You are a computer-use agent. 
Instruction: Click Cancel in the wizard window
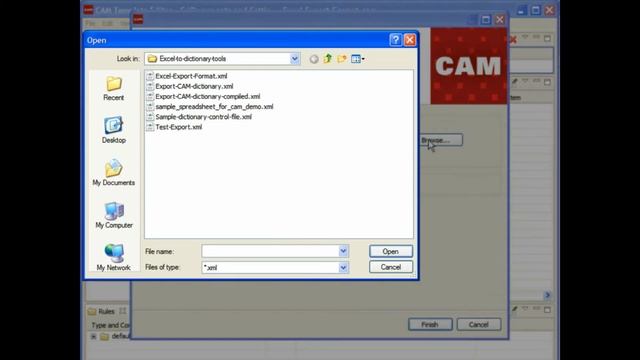point(478,324)
